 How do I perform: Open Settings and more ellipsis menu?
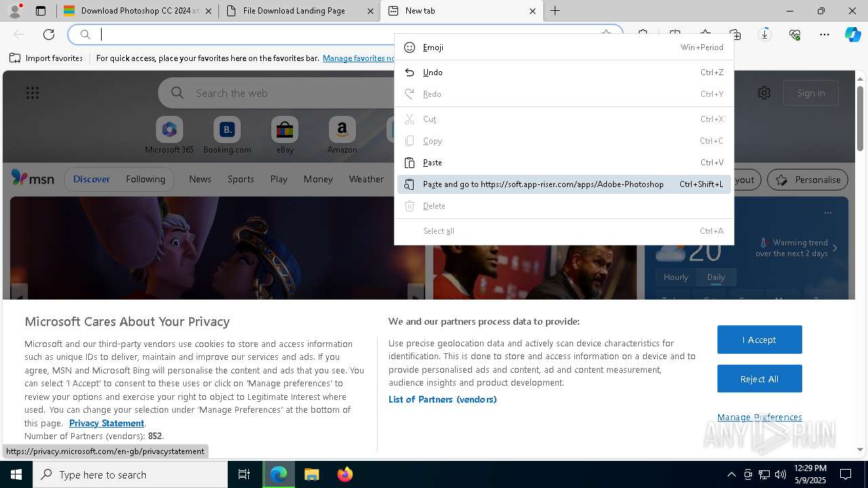(x=825, y=35)
